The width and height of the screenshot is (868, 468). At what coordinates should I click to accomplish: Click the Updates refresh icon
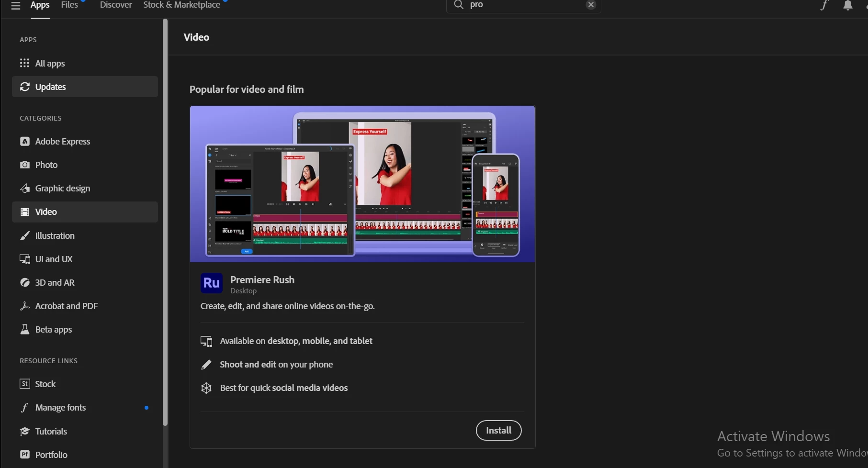tap(25, 87)
